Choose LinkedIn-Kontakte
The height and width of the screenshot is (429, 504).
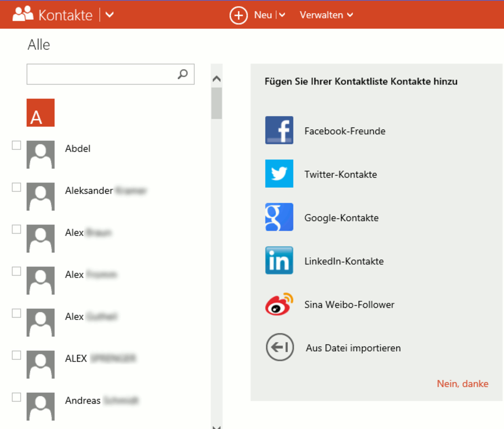pos(344,261)
